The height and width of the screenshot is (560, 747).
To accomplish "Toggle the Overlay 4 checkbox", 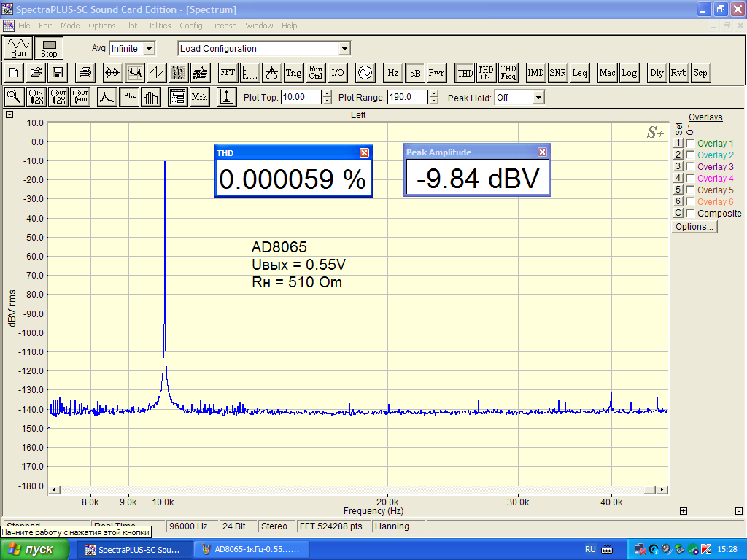I will (690, 179).
